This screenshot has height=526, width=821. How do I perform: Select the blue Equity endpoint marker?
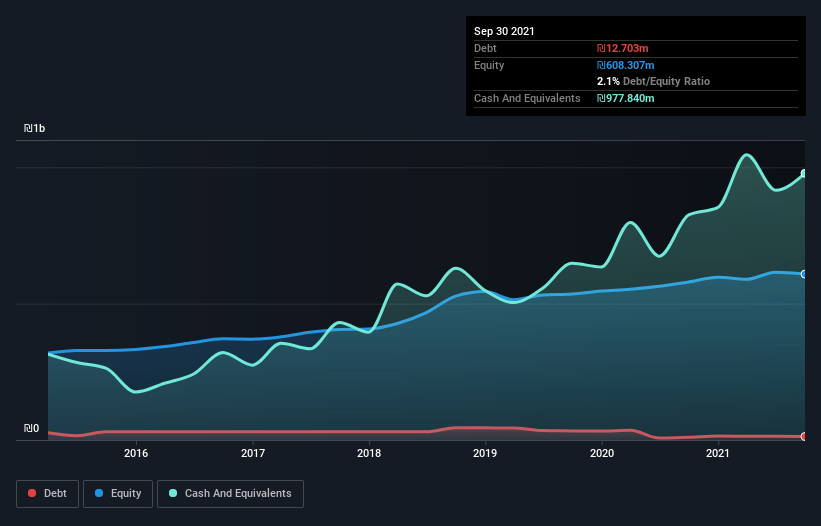pyautogui.click(x=804, y=274)
